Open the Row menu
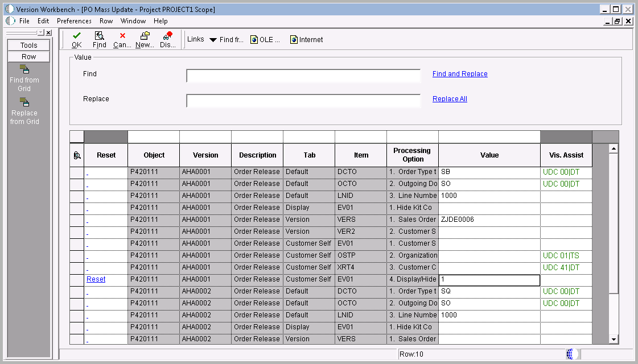Image resolution: width=638 pixels, height=364 pixels. (x=106, y=20)
